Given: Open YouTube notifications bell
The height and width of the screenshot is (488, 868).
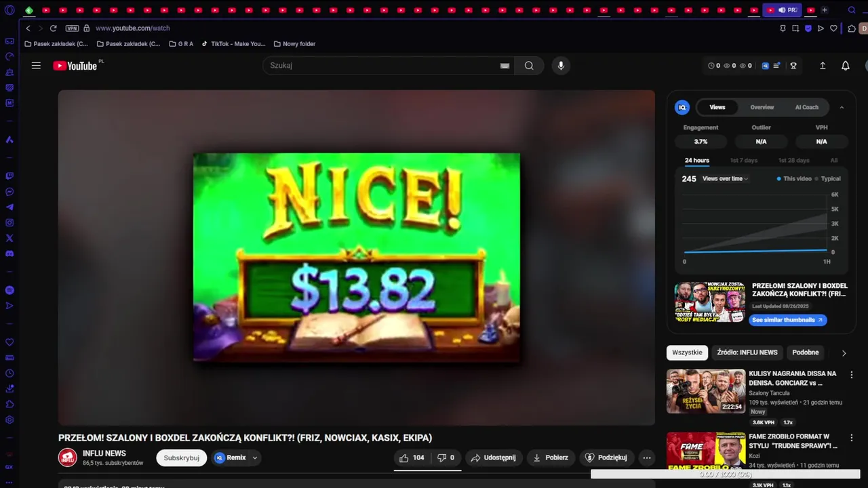Looking at the screenshot, I should coord(846,66).
